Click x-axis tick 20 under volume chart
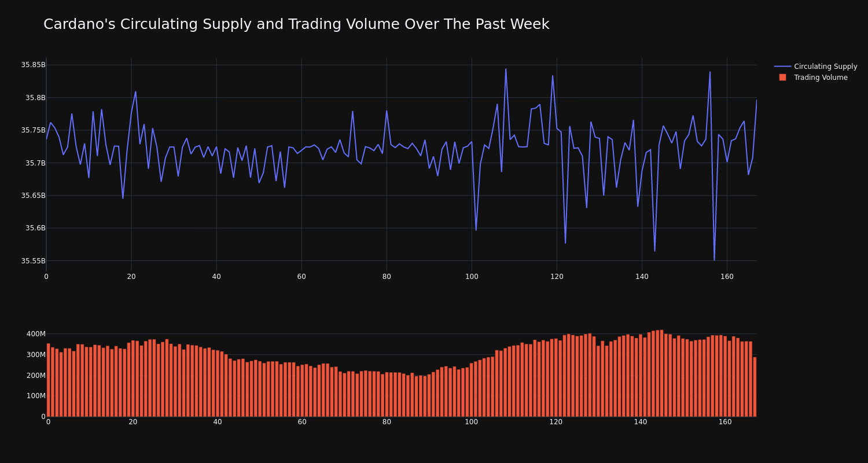868x463 pixels. [x=133, y=422]
